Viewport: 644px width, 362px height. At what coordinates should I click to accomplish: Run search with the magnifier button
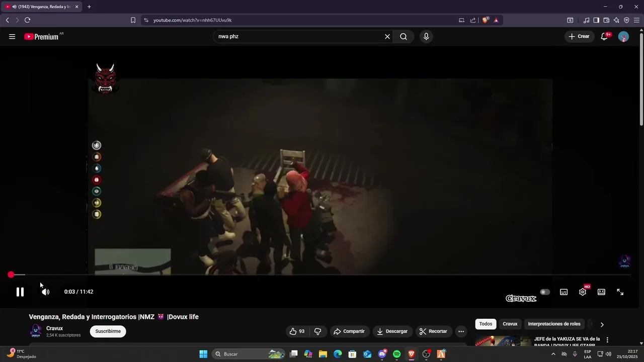[404, 37]
